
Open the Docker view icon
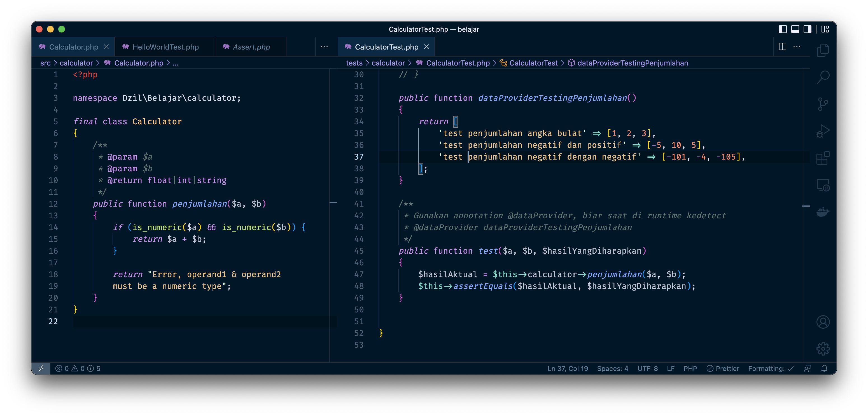(x=823, y=212)
